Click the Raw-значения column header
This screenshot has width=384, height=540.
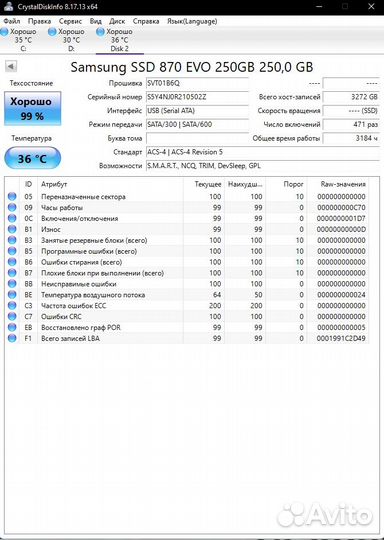[338, 184]
